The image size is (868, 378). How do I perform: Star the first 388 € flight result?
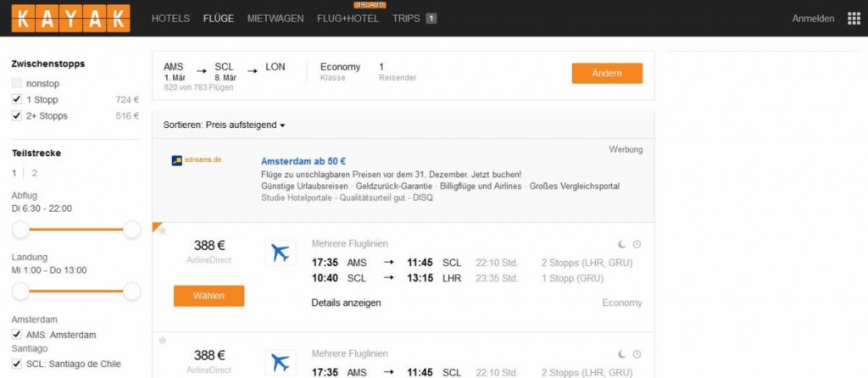(x=163, y=231)
